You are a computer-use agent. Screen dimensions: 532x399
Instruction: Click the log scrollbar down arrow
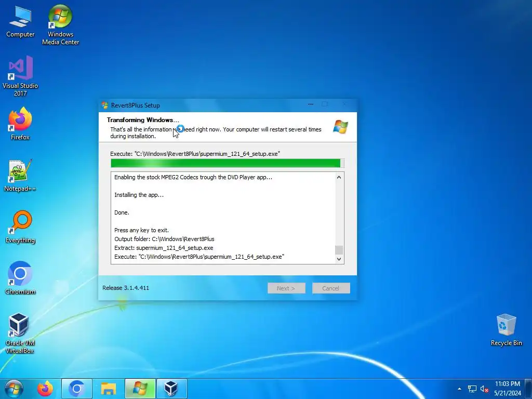click(x=339, y=259)
